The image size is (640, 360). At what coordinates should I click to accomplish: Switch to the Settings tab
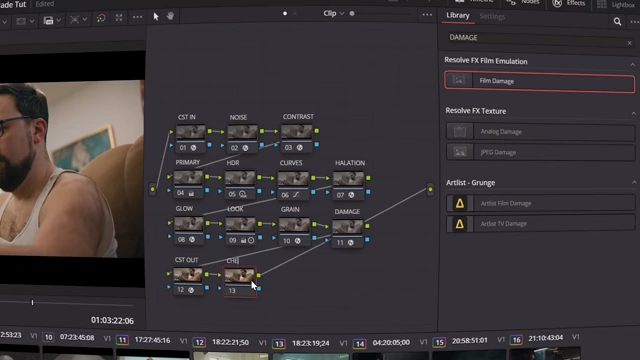[492, 16]
